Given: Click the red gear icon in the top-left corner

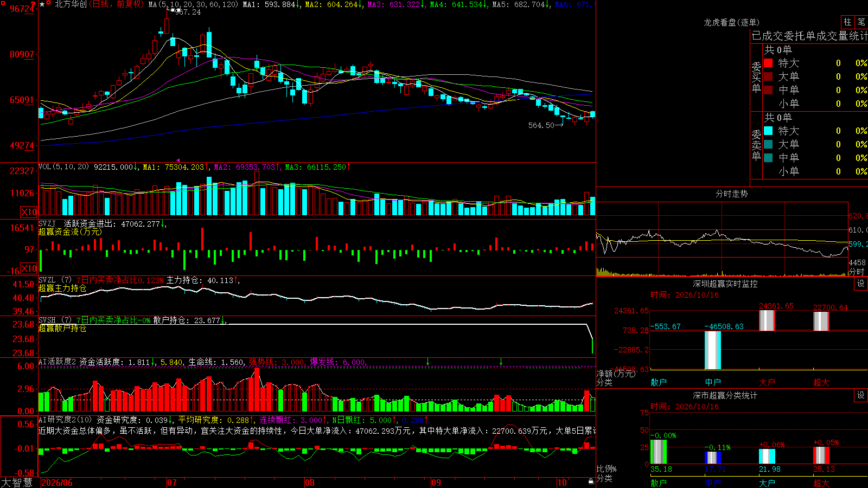Looking at the screenshot, I should coord(3,3).
